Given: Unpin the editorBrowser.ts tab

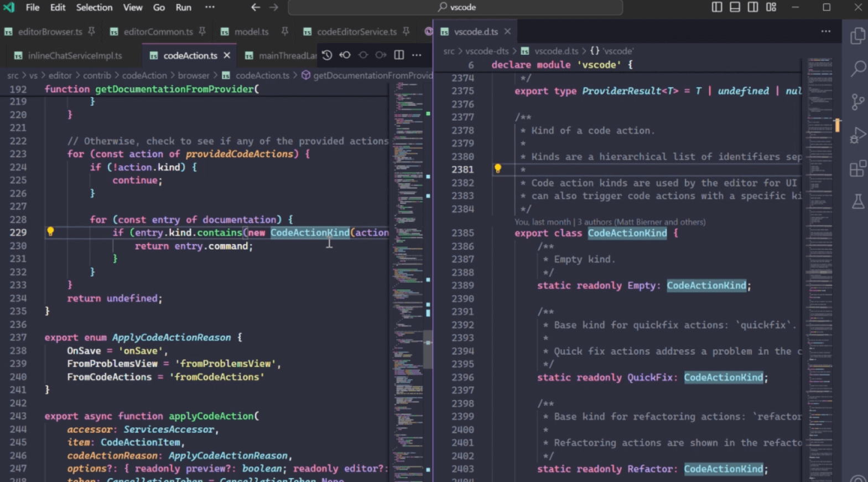Looking at the screenshot, I should click(92, 32).
